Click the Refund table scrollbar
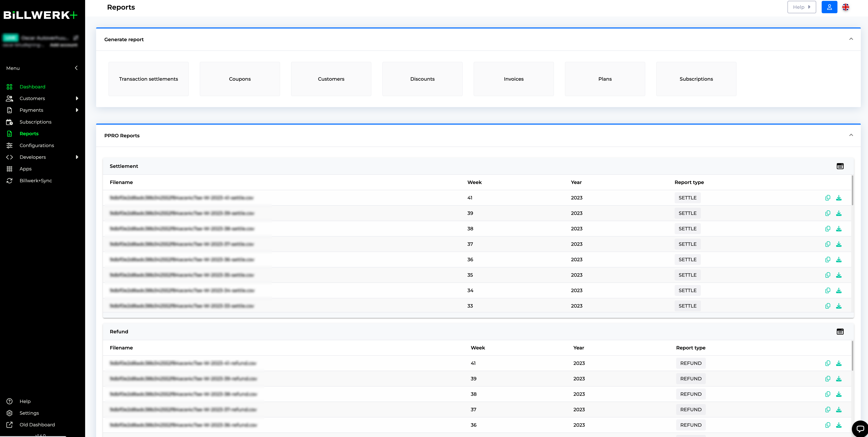The height and width of the screenshot is (437, 868). click(853, 356)
